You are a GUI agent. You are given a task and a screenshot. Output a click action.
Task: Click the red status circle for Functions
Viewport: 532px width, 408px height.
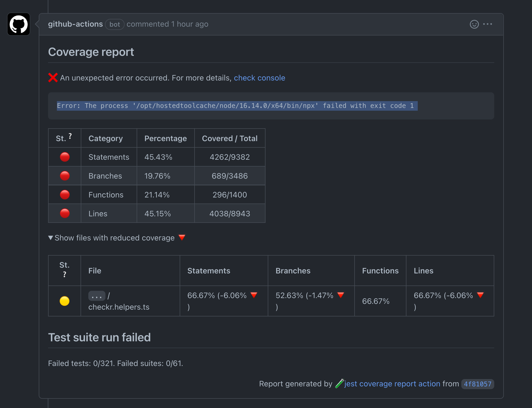coord(65,195)
